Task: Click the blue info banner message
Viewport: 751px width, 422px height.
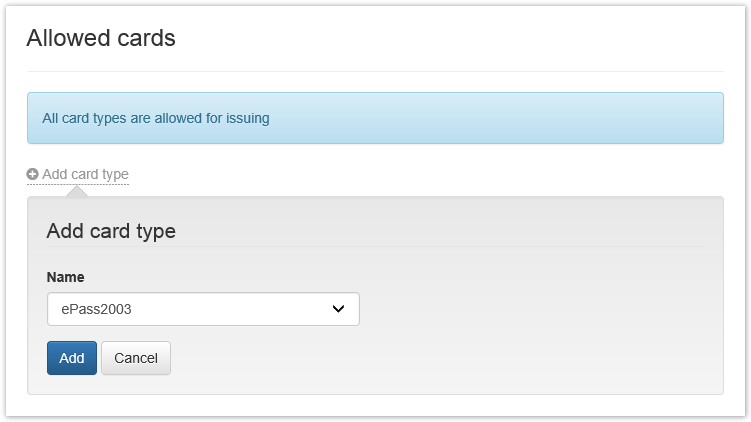Action: [x=375, y=118]
